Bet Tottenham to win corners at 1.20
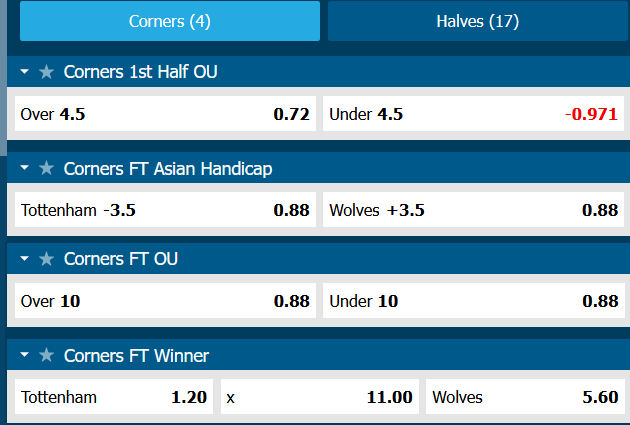 click(x=113, y=397)
